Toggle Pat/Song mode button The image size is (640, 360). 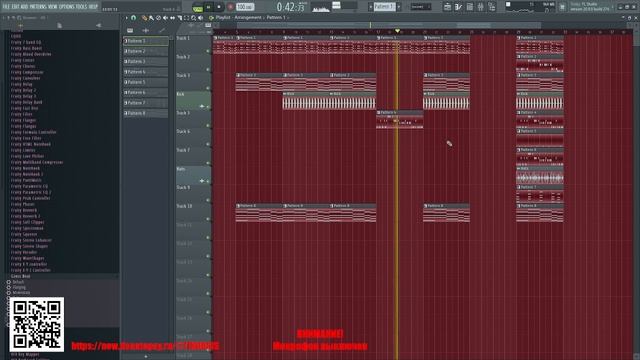coord(198,7)
